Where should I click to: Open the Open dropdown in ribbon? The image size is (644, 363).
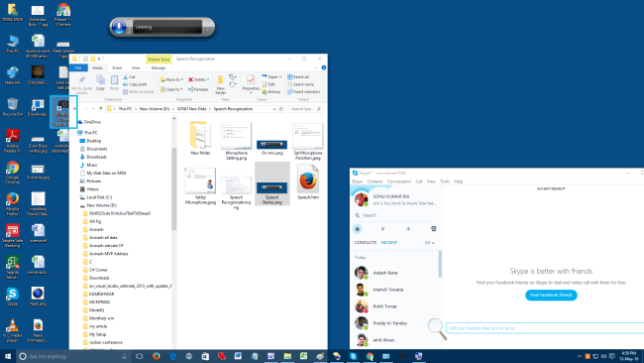pyautogui.click(x=271, y=77)
